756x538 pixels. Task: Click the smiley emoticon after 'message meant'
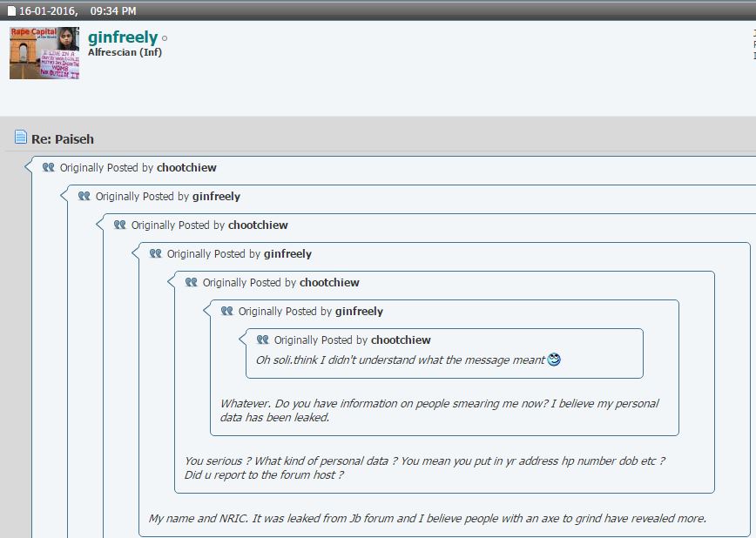click(554, 360)
